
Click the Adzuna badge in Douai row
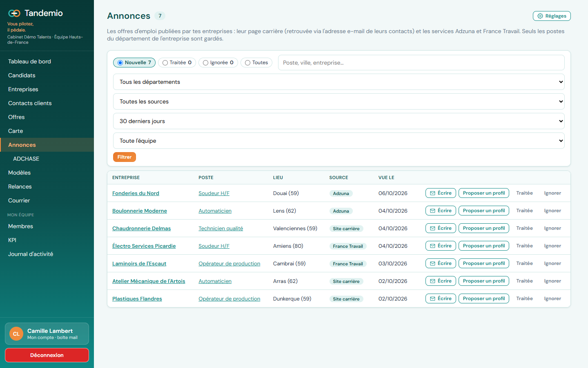tap(341, 193)
